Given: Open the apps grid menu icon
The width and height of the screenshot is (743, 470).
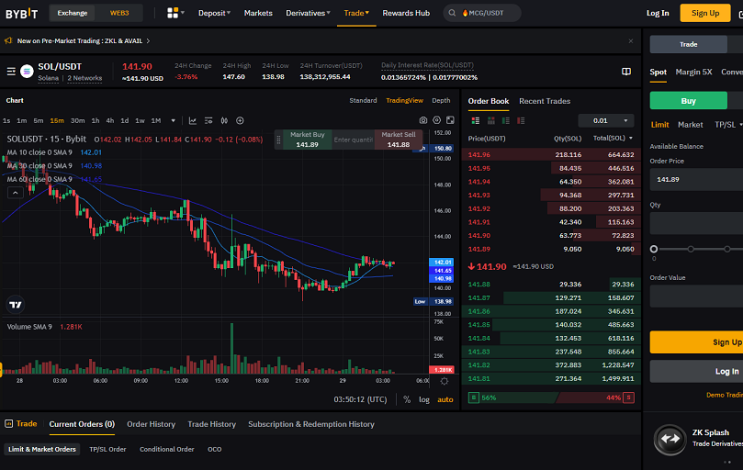Looking at the screenshot, I should tap(172, 13).
